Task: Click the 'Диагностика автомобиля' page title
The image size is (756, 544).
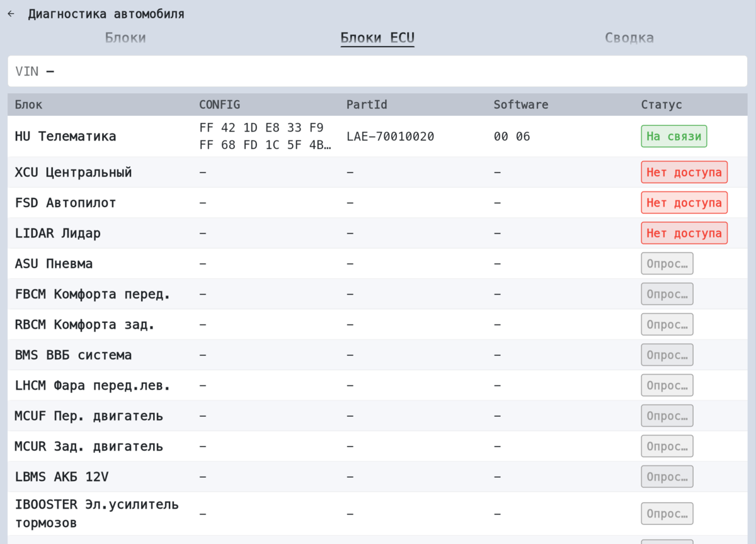Action: (106, 14)
